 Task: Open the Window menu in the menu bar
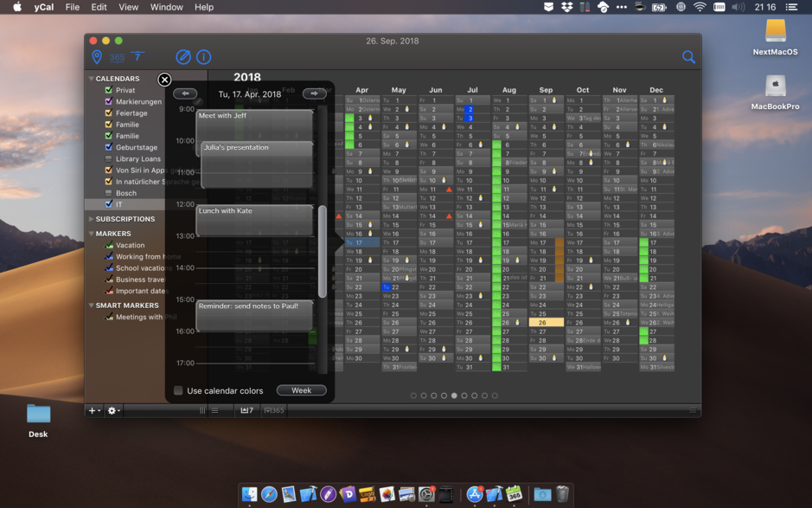click(166, 7)
